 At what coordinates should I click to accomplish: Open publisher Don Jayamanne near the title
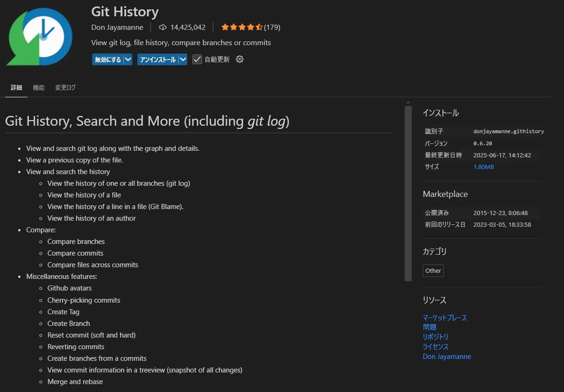[x=117, y=27]
